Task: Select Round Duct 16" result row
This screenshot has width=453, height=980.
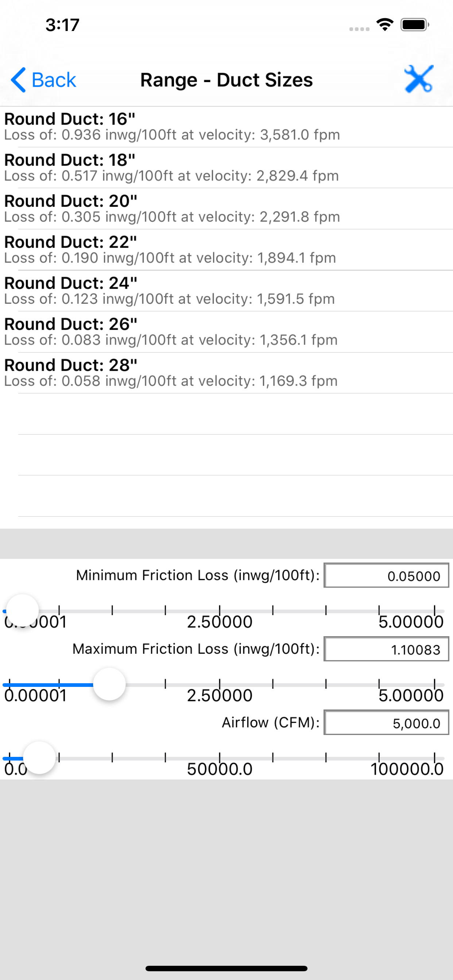Action: pyautogui.click(x=226, y=127)
